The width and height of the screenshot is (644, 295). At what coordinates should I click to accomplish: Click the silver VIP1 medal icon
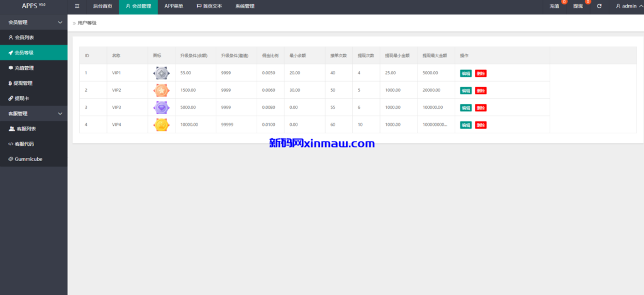pos(161,73)
